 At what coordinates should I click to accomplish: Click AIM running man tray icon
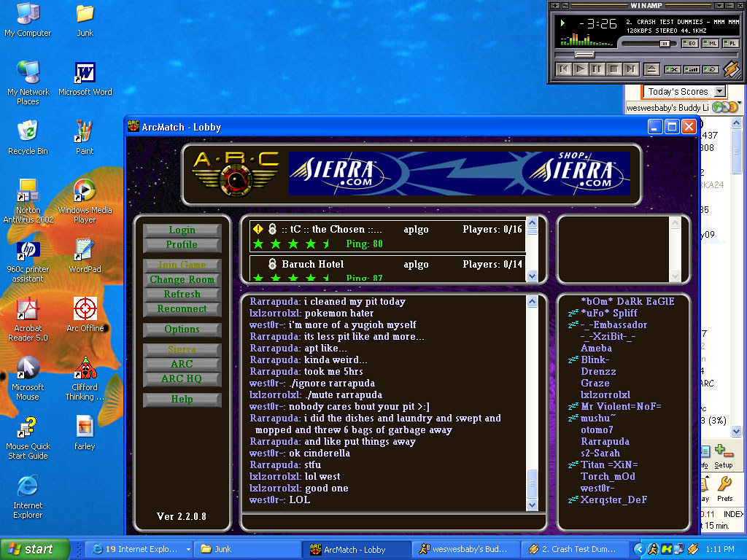[653, 549]
